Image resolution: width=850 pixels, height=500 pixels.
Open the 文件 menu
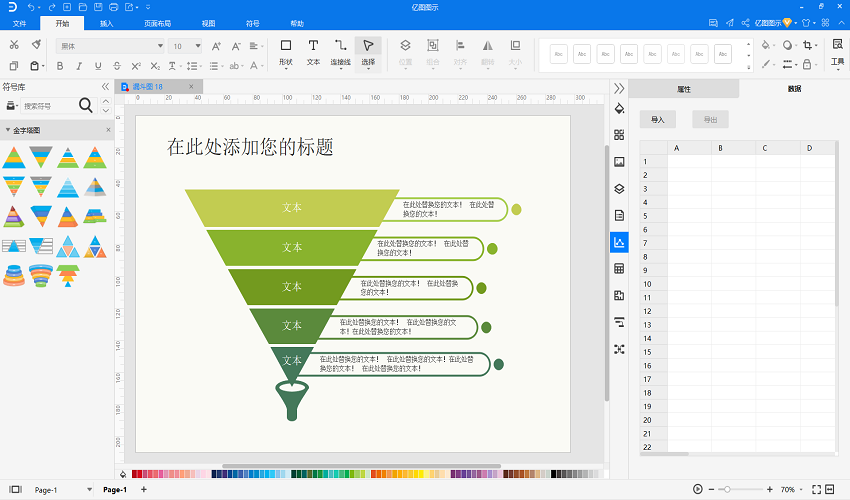pos(20,23)
